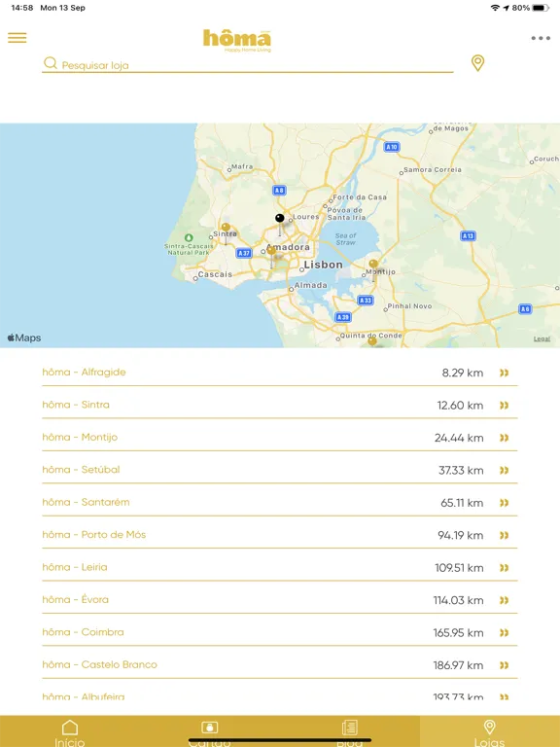Screen dimensions: 560x747
Task: Open hôma - Évora store
Action: [280, 600]
